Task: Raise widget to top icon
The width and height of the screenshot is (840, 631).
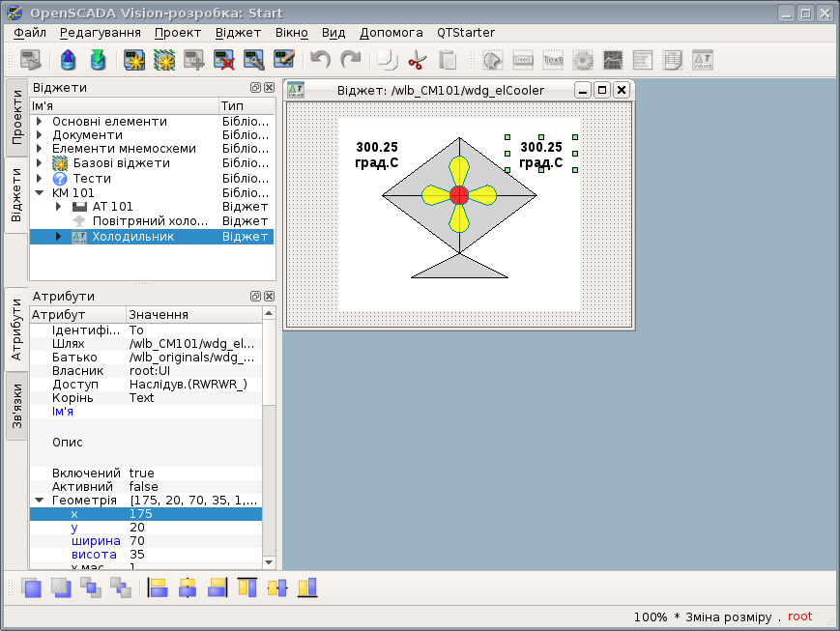Action: 32,588
